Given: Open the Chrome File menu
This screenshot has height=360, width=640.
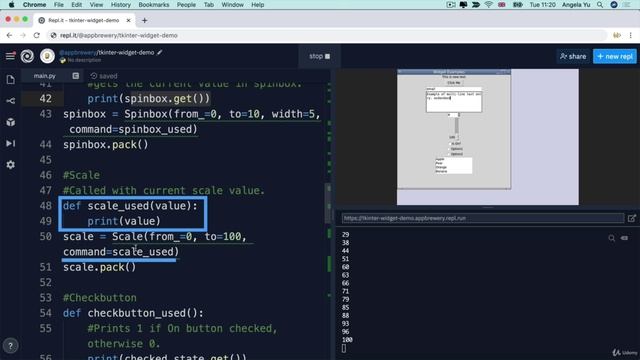Looking at the screenshot, I should [x=59, y=5].
